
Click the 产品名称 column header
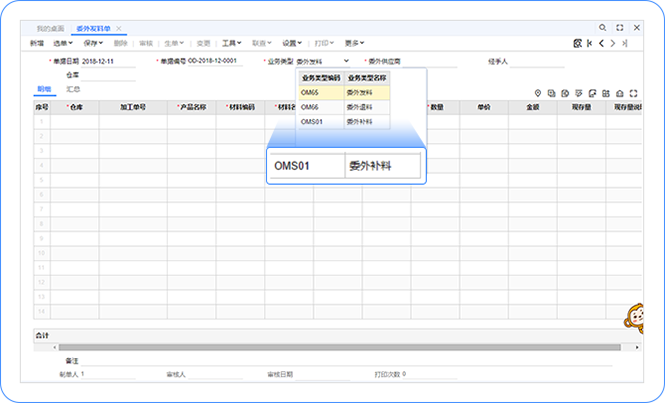(191, 107)
